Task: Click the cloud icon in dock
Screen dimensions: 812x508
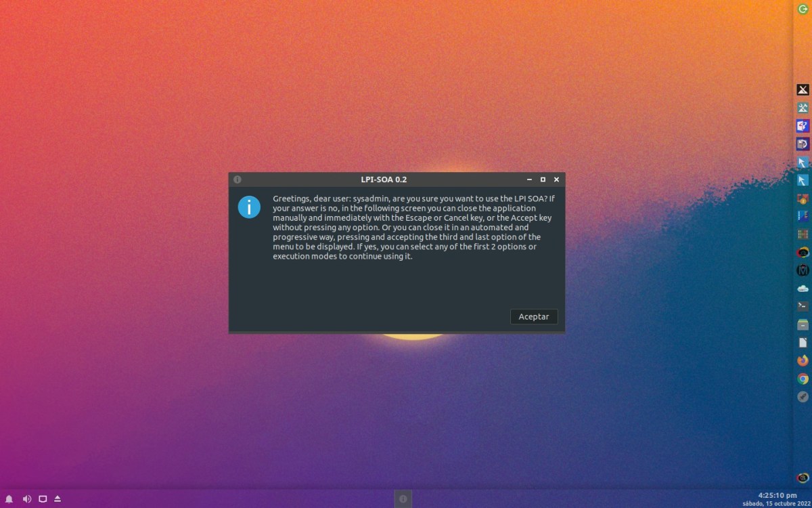Action: 803,288
